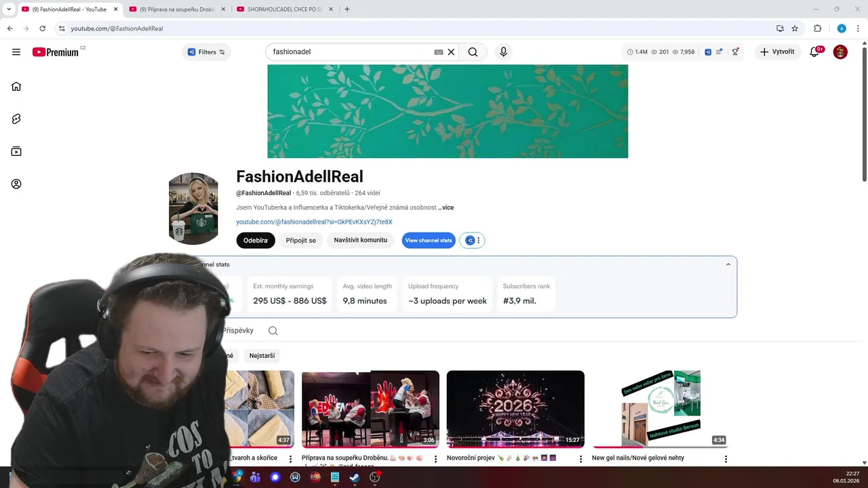The width and height of the screenshot is (868, 488).
Task: Open options for New gel nails video
Action: tap(726, 459)
